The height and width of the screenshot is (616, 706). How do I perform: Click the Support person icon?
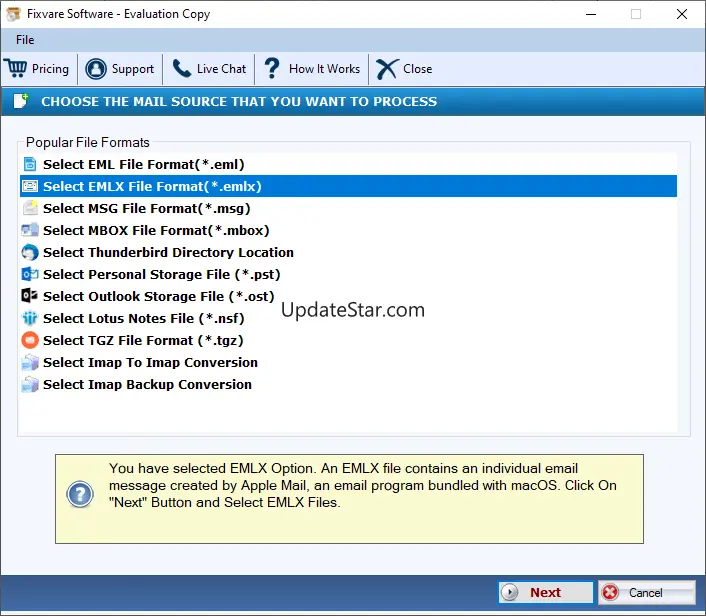point(96,69)
